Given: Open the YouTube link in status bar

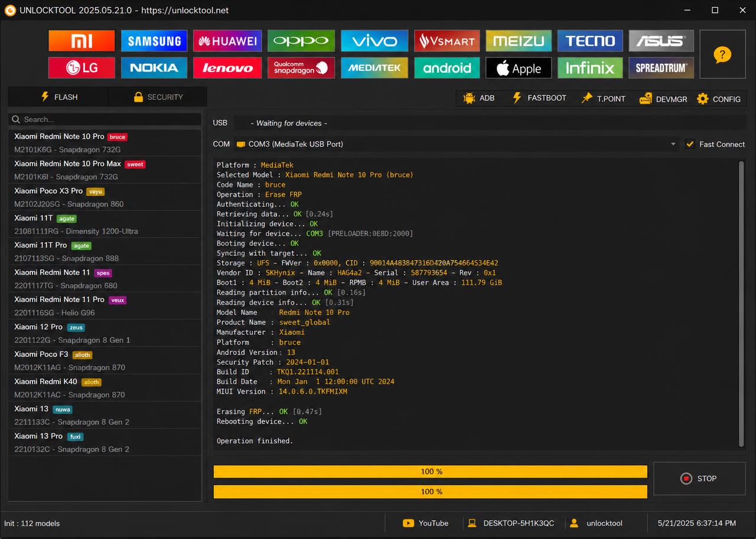Looking at the screenshot, I should (x=425, y=523).
